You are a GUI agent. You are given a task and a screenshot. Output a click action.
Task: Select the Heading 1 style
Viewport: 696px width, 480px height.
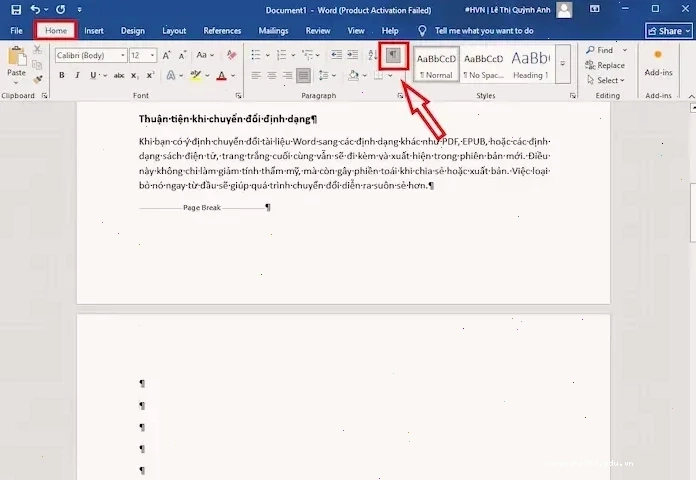pyautogui.click(x=530, y=65)
